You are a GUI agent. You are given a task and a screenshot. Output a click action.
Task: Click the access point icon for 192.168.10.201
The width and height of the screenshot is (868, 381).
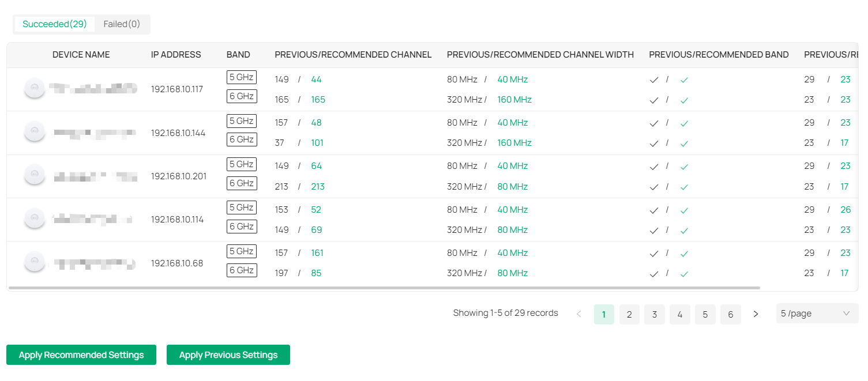[x=35, y=175]
